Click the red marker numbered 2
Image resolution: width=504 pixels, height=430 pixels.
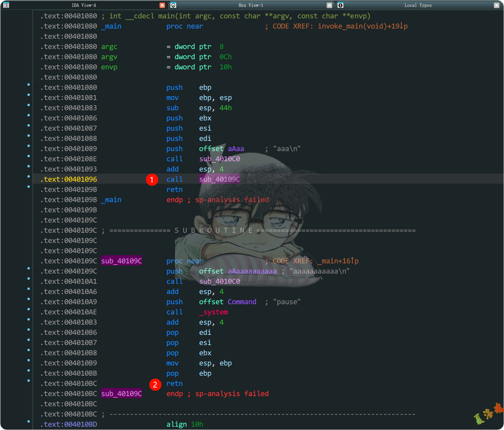155,384
